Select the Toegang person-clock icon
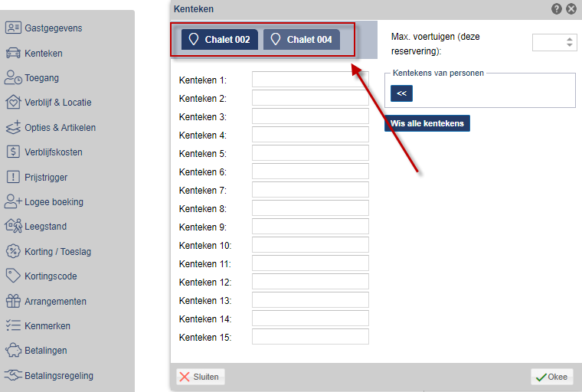Viewport: 582px width, 392px height. [x=13, y=77]
